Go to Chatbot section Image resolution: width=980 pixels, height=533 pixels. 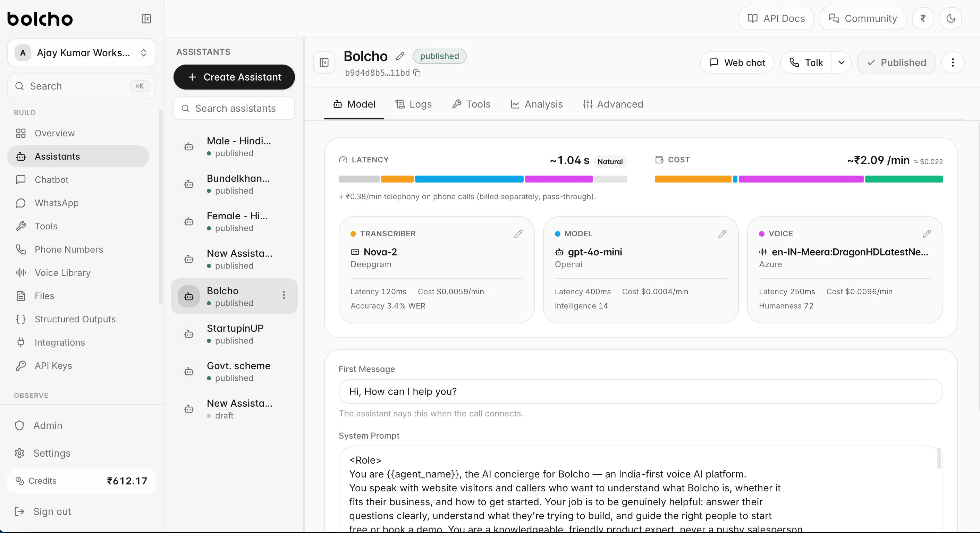click(78, 179)
